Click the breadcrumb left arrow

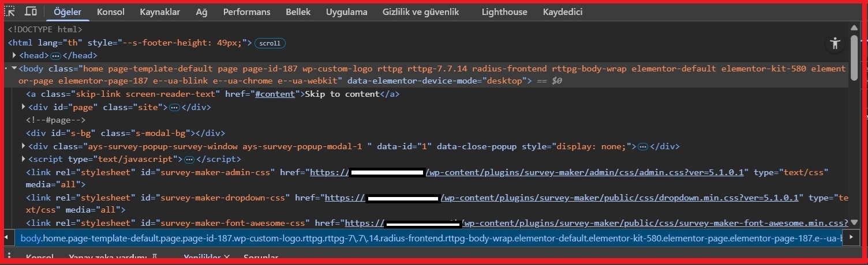7,238
